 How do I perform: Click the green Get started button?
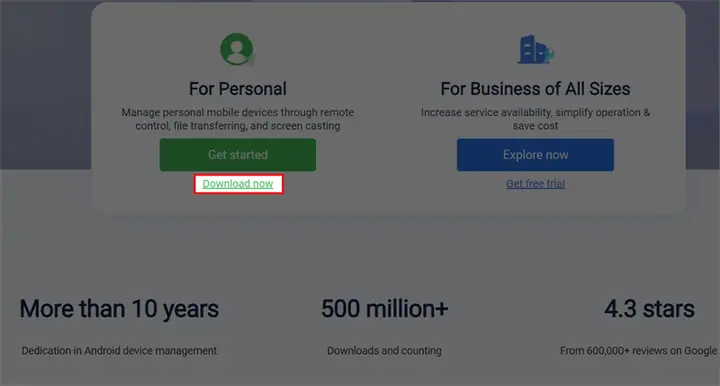pyautogui.click(x=238, y=155)
